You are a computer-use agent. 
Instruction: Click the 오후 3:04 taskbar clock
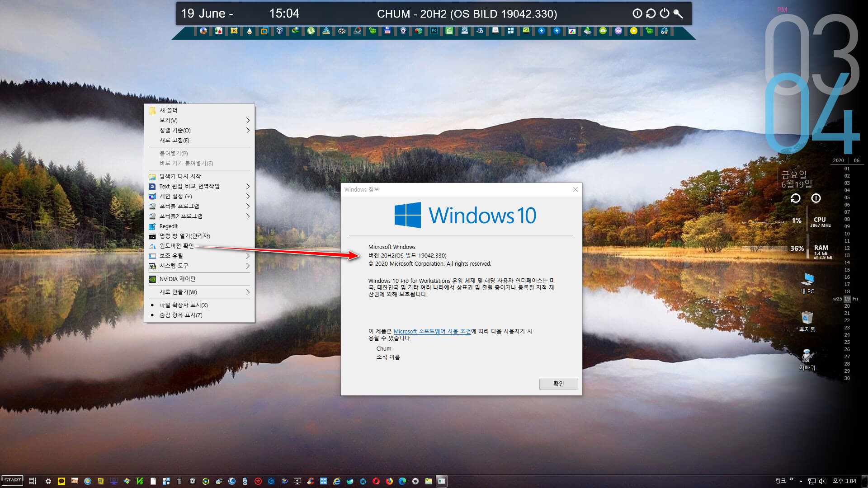tap(844, 481)
